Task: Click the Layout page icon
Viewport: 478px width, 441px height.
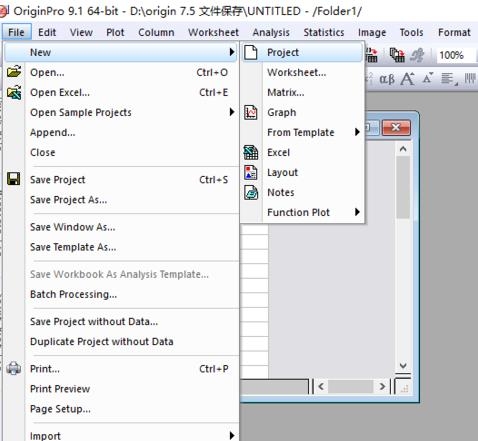Action: pos(251,172)
